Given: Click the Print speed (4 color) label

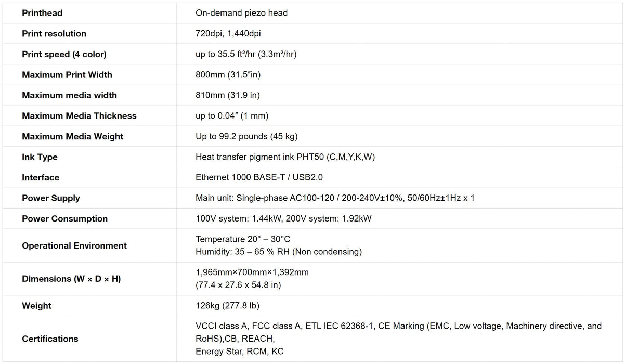Looking at the screenshot, I should pyautogui.click(x=64, y=54).
